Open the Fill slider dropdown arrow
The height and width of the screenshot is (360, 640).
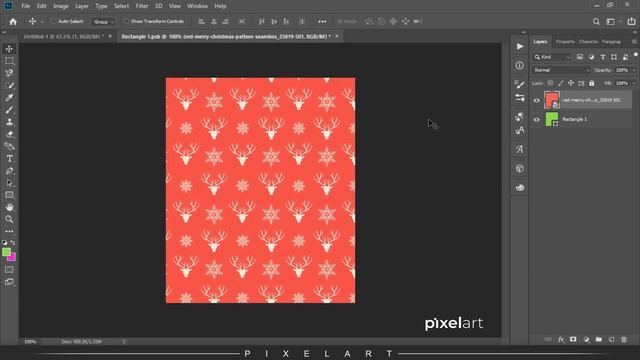coord(633,83)
